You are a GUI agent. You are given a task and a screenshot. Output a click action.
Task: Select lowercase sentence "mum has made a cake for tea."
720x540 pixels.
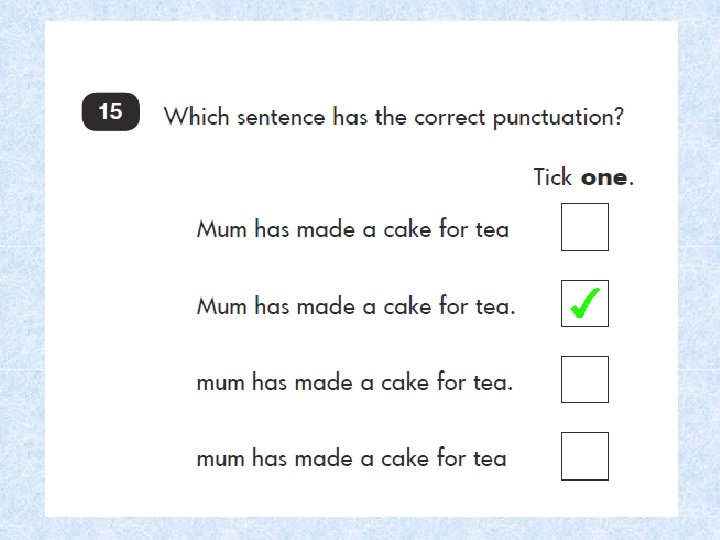click(x=355, y=382)
